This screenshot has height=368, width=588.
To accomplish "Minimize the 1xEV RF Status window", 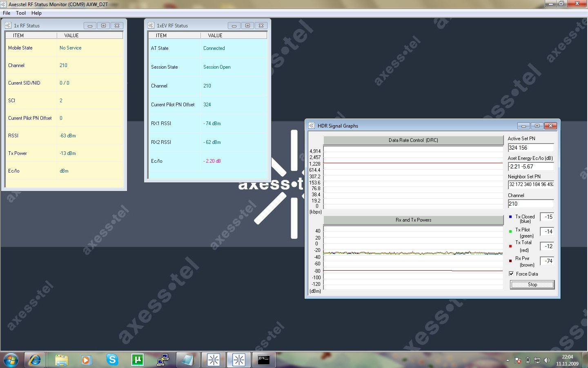I will point(234,25).
